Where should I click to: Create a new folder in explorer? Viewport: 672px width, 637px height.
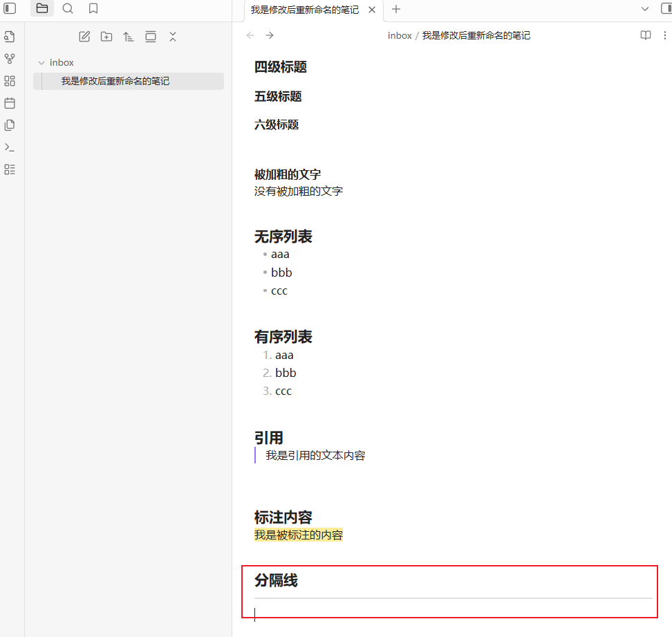pyautogui.click(x=106, y=37)
